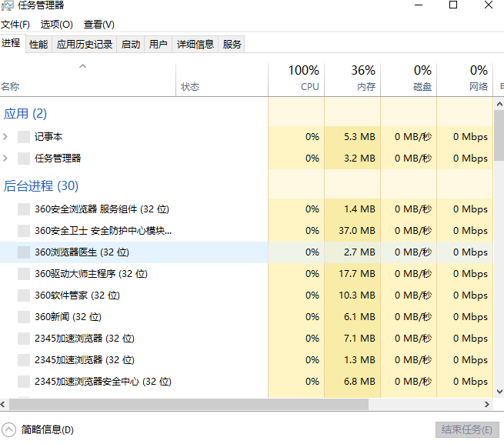Expand the 记事本 app entry

[5, 137]
